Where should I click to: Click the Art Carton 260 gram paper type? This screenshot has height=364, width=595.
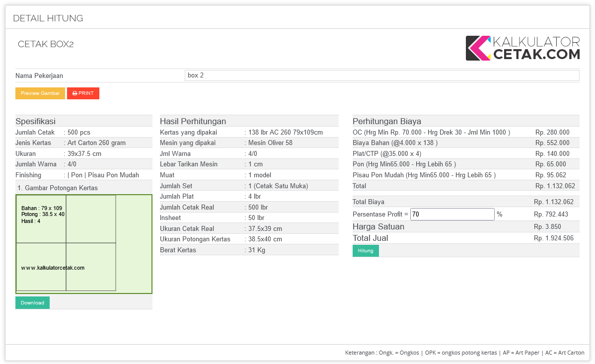click(x=96, y=143)
